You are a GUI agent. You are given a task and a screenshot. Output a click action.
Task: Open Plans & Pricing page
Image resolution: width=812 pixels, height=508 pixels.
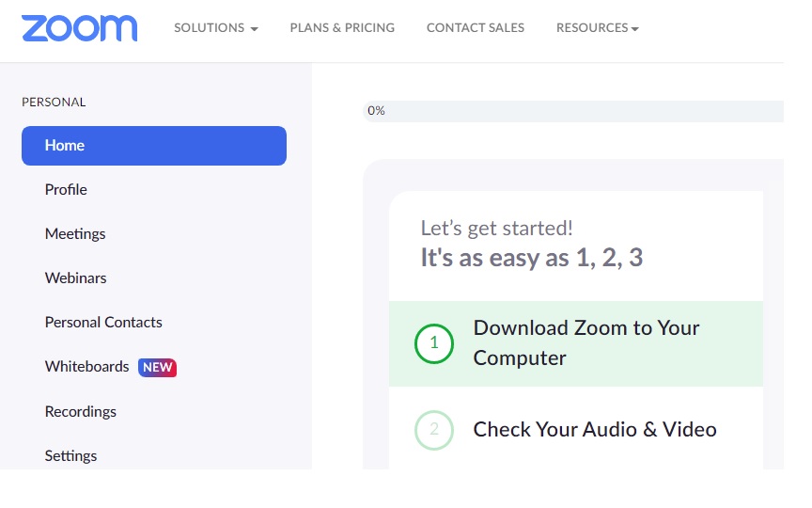click(342, 28)
